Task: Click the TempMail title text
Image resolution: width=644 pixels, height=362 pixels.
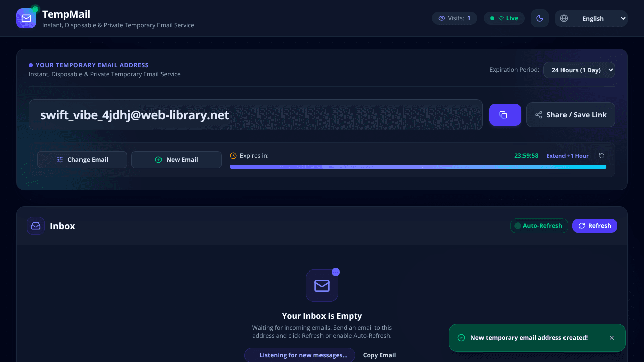Action: tap(66, 14)
